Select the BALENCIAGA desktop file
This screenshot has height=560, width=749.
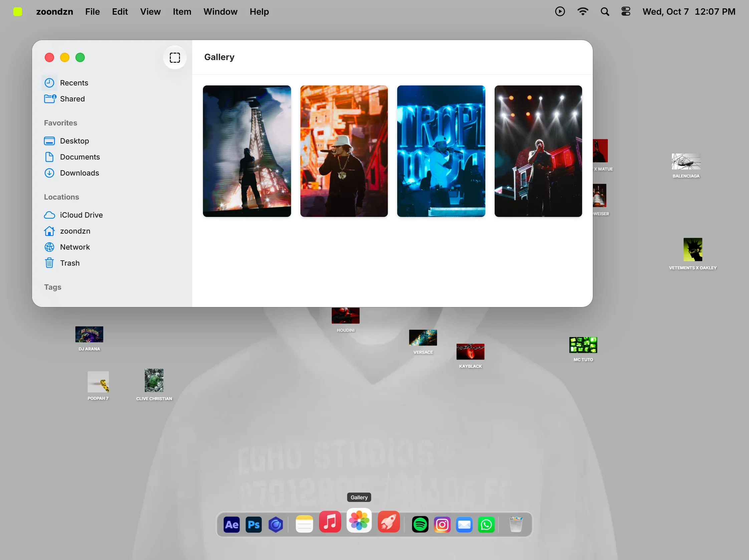[x=686, y=166]
